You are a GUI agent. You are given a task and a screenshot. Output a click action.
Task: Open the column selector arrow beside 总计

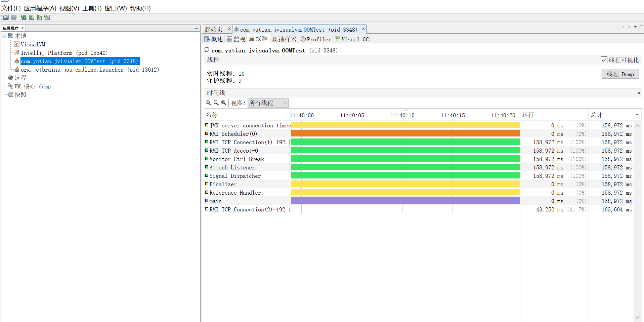coord(637,115)
